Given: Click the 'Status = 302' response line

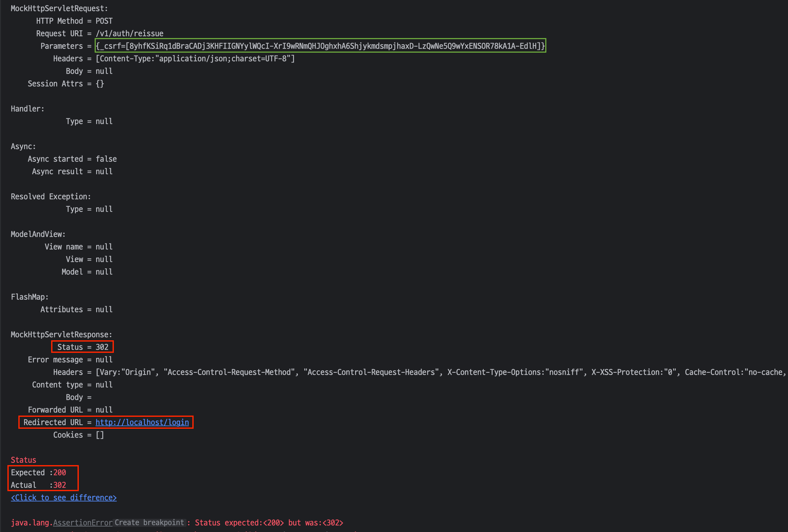Looking at the screenshot, I should pyautogui.click(x=82, y=347).
